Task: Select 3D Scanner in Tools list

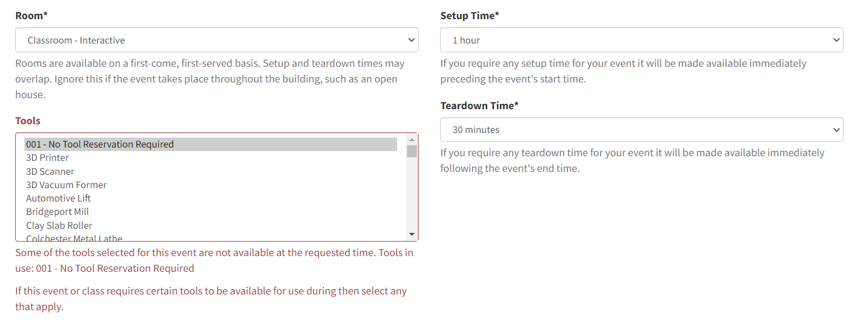Action: pos(210,171)
